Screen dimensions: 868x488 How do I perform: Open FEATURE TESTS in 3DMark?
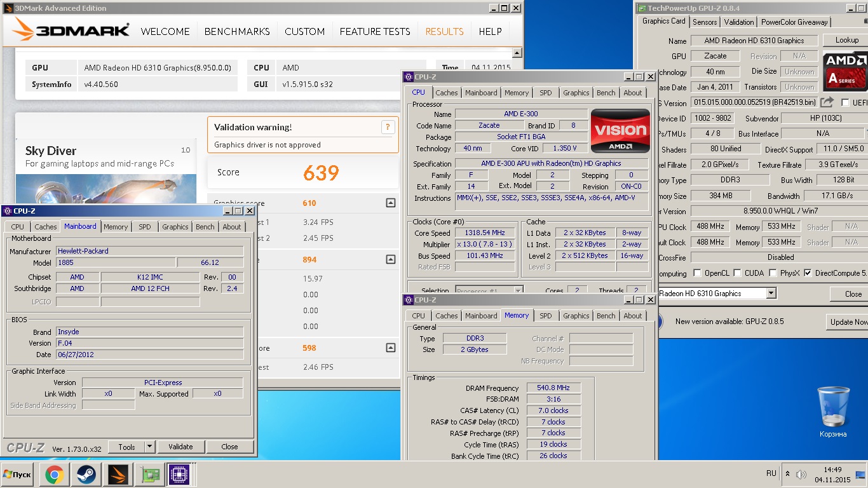pyautogui.click(x=375, y=31)
